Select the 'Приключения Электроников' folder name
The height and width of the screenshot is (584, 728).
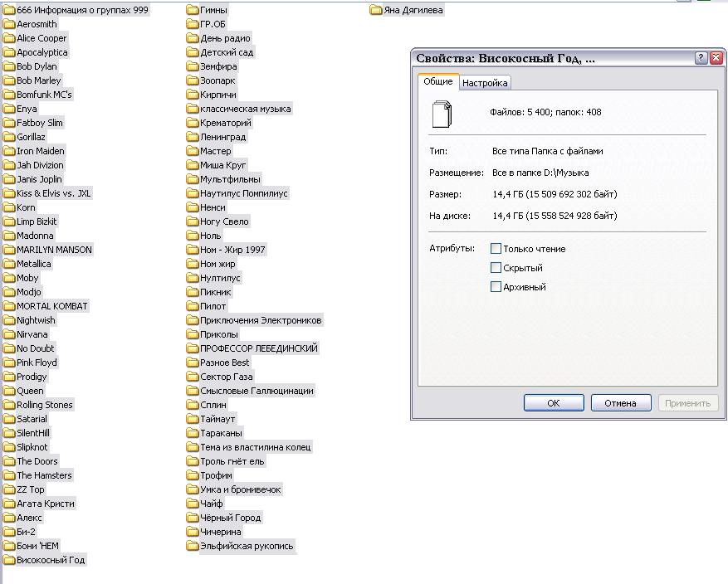[x=261, y=320]
